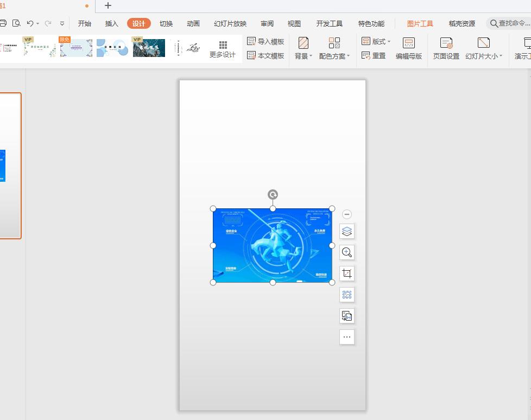Image resolution: width=531 pixels, height=420 pixels.
Task: Click the picture-to-text convert icon
Action: 347,316
